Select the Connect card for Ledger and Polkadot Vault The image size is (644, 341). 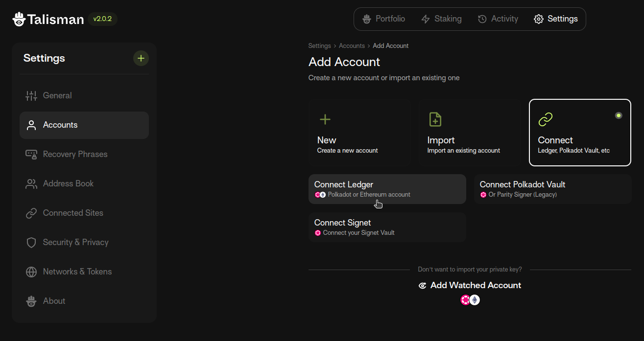(580, 133)
